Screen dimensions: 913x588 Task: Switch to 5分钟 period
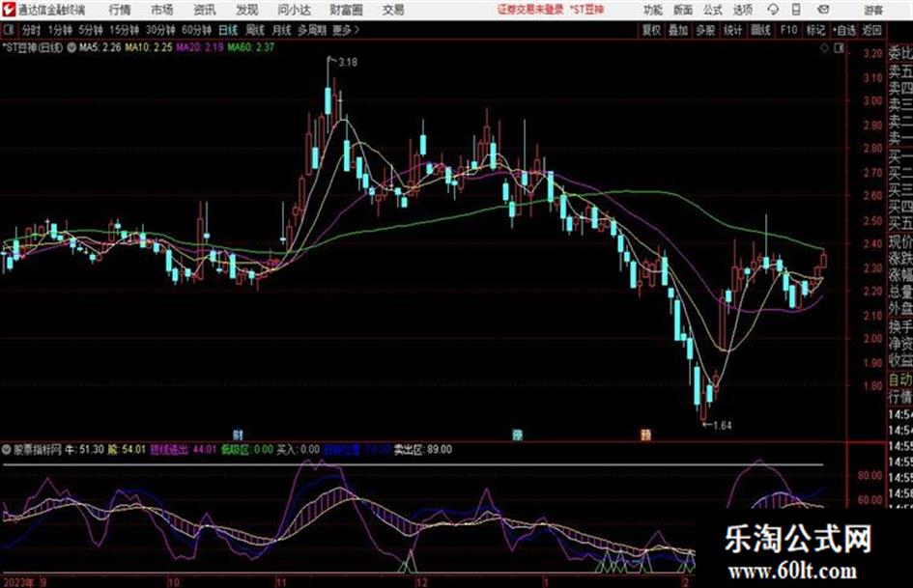[91, 30]
